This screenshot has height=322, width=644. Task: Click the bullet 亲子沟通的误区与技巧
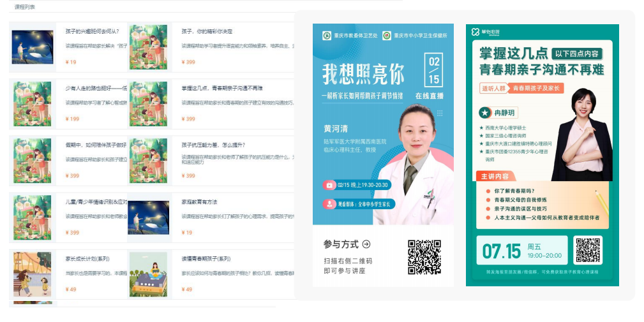point(520,209)
